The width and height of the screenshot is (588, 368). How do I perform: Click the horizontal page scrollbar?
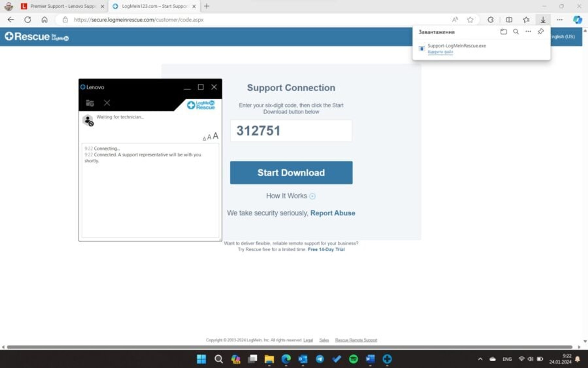point(289,347)
